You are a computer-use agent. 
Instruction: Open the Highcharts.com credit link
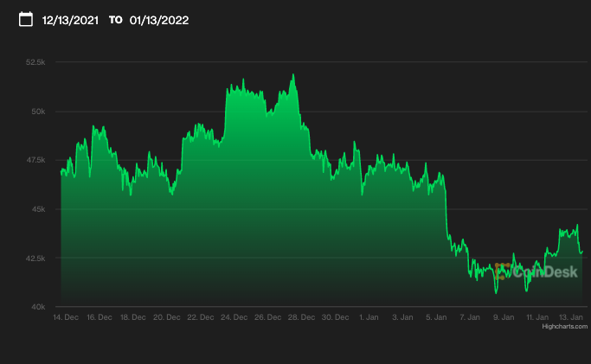click(565, 326)
